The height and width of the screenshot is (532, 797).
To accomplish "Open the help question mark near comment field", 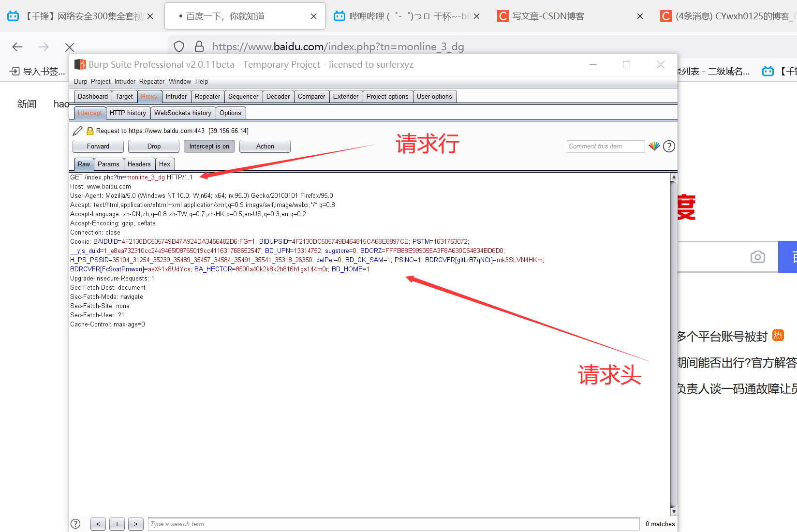I will [x=669, y=146].
